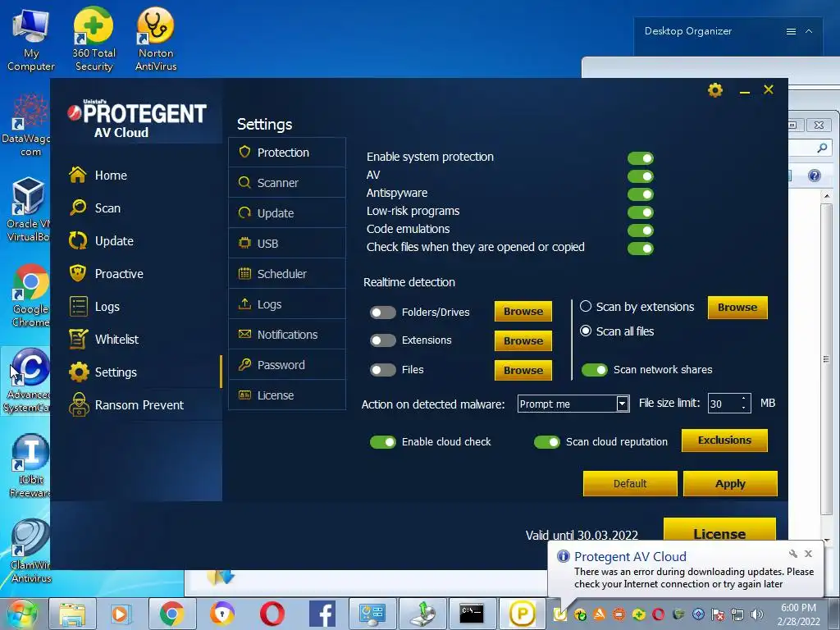Expand the Desktop Organizer menu icon
The height and width of the screenshot is (630, 840).
[x=791, y=32]
